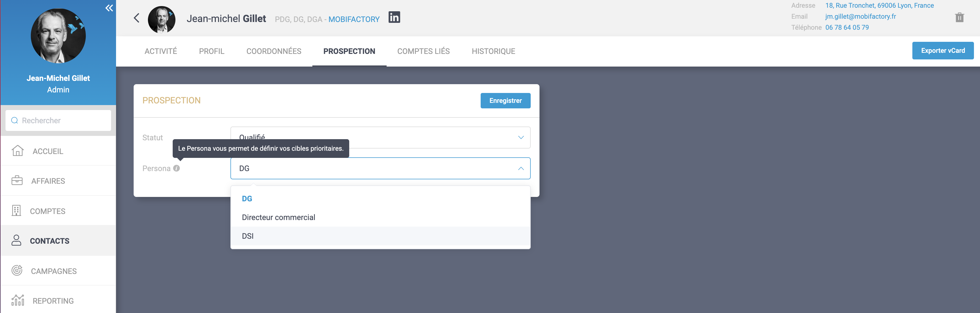The image size is (980, 313).
Task: Open the MOBIFACTORY company link
Action: point(354,20)
